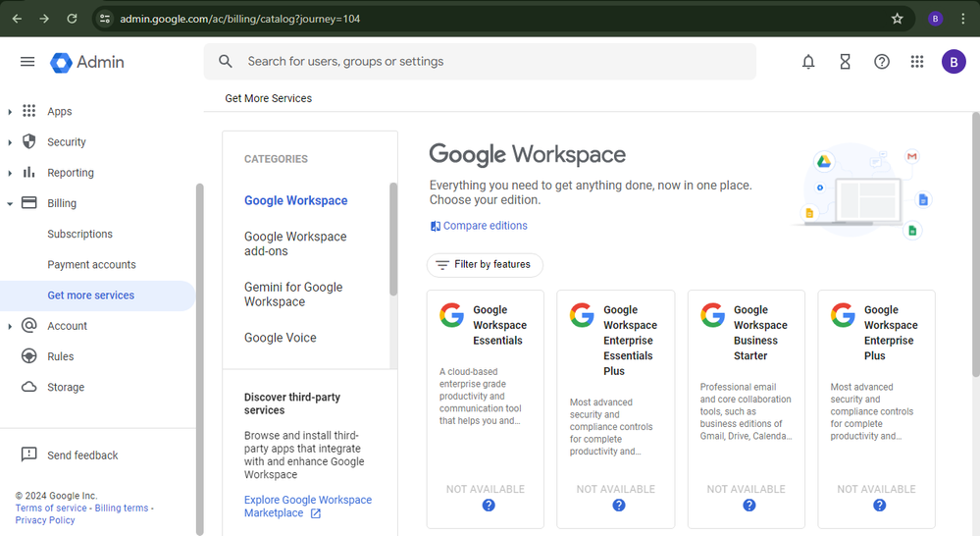Click the left sidebar scrollbar

[199, 359]
